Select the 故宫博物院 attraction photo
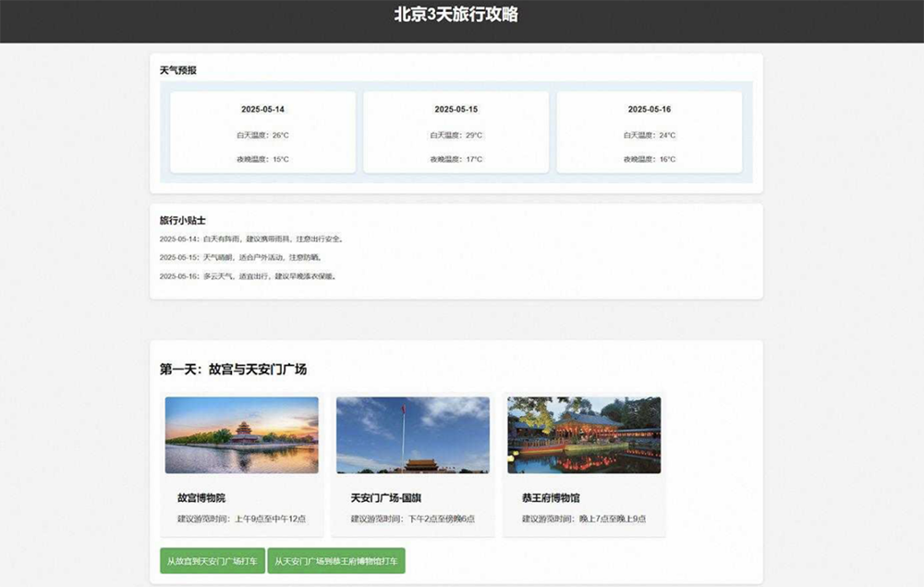Viewport: 924px width, 587px height. pos(242,434)
